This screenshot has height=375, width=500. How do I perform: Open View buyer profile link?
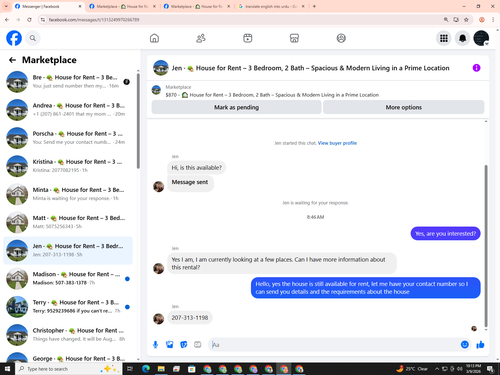click(337, 143)
